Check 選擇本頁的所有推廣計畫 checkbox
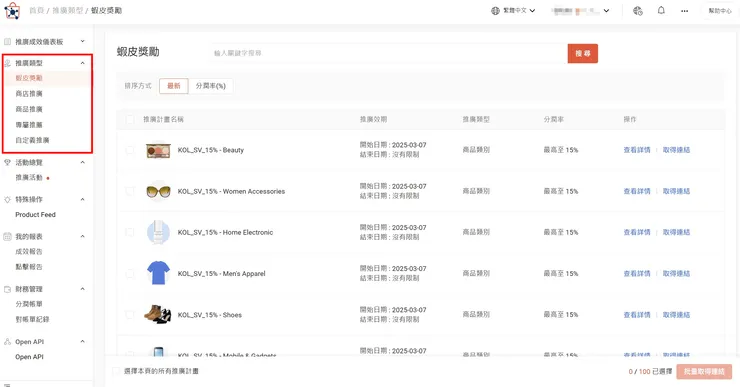740x387 pixels. point(116,371)
